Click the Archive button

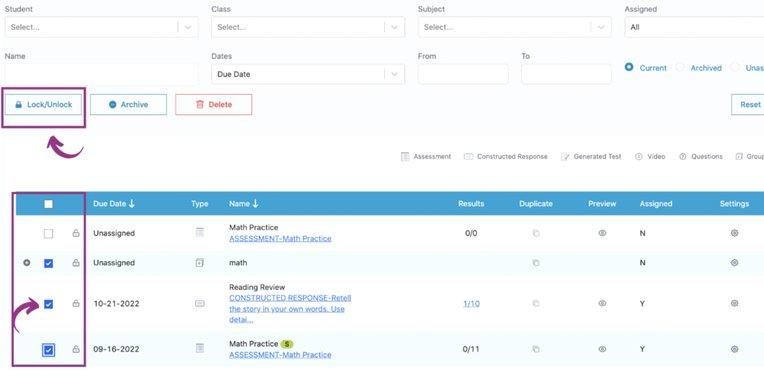tap(129, 104)
